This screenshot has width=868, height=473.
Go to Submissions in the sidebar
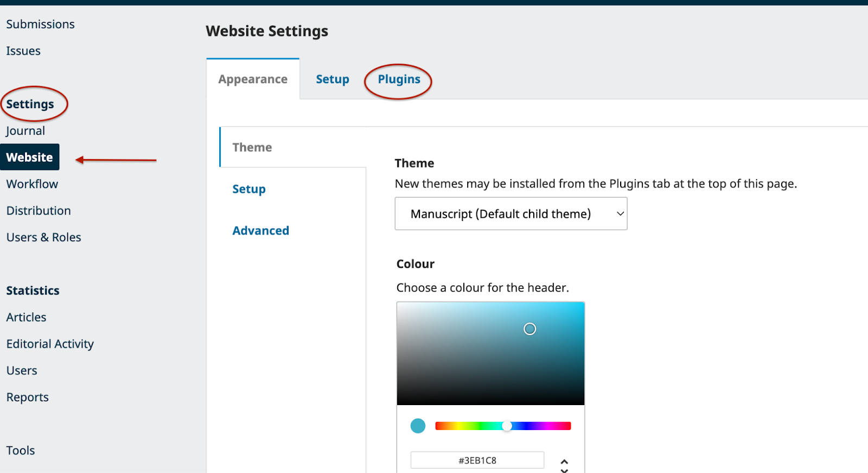[41, 24]
